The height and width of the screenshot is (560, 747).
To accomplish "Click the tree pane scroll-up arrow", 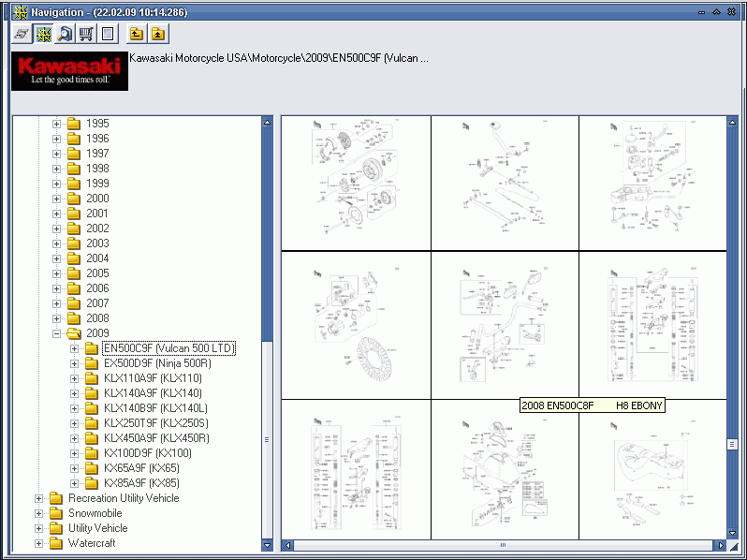I will point(268,122).
